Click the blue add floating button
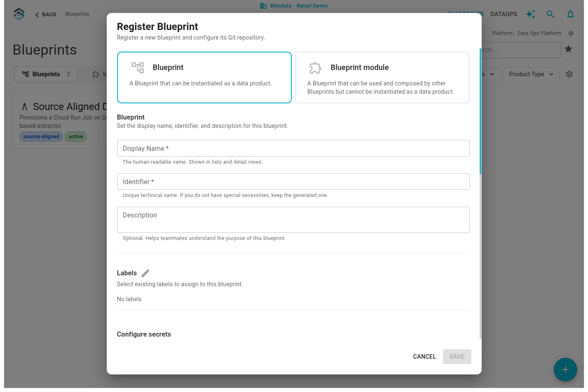This screenshot has width=588, height=392. click(x=565, y=370)
